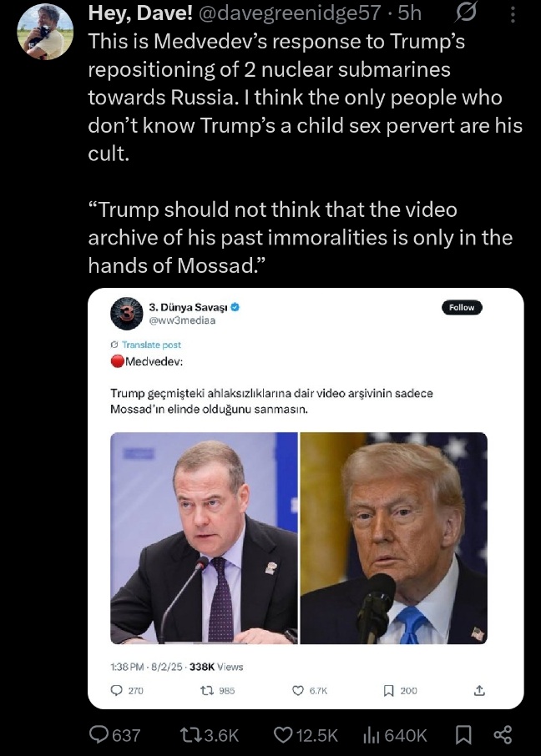This screenshot has width=541, height=756.
Task: Repost the main tweet with 3.6K reposts
Action: (209, 735)
